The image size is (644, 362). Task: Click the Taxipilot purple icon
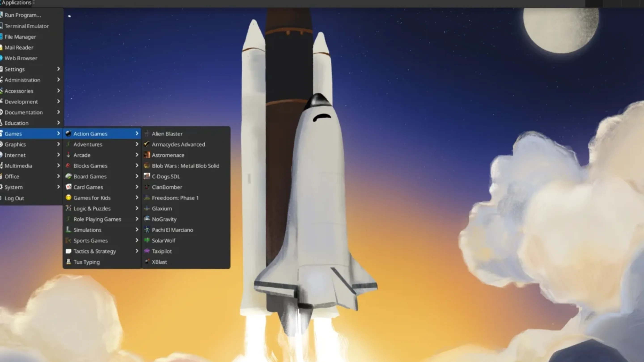(147, 251)
